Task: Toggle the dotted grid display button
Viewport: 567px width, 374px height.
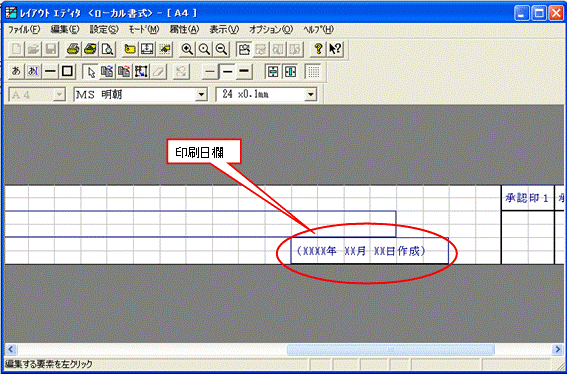Action: coord(314,71)
